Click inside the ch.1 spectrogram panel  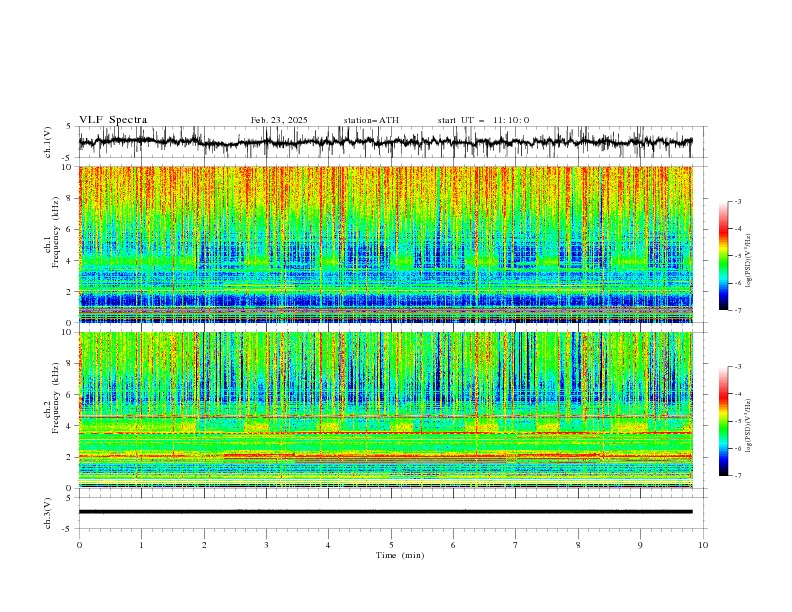pyautogui.click(x=385, y=244)
